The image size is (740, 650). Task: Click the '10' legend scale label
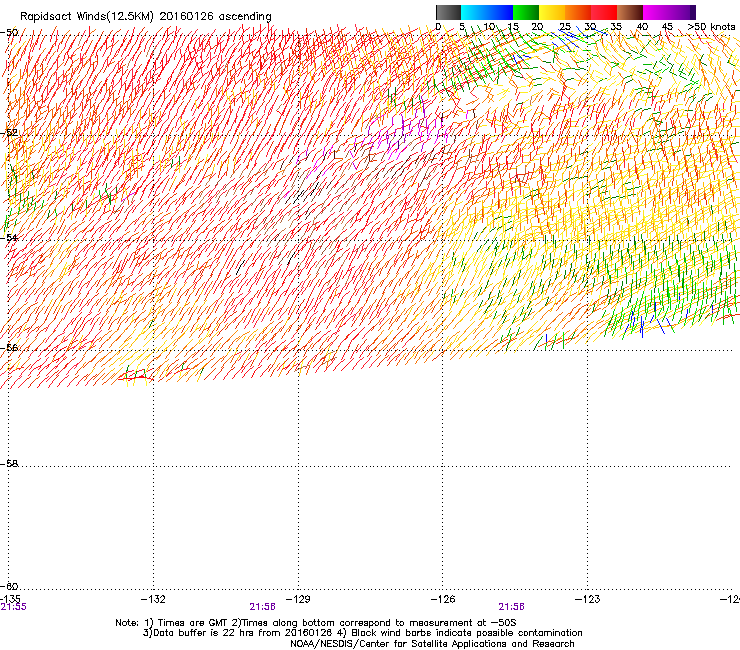click(x=489, y=27)
